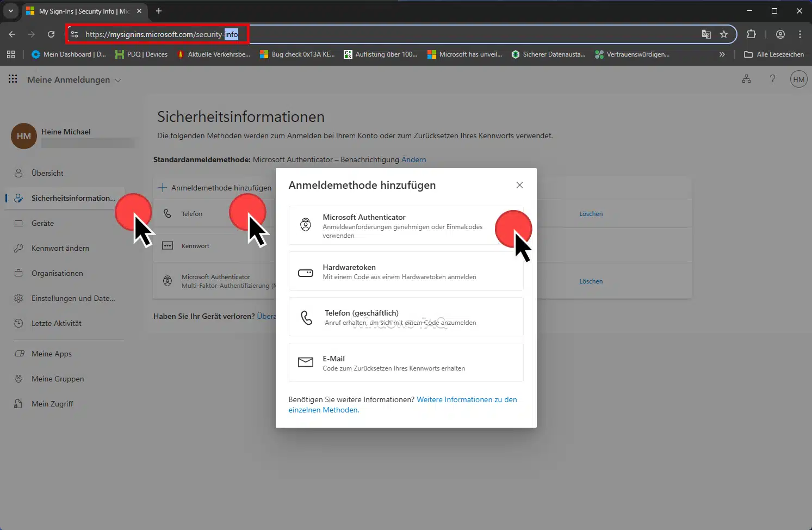The width and height of the screenshot is (812, 530).
Task: Open the browser extensions puzzle icon
Action: pos(751,34)
